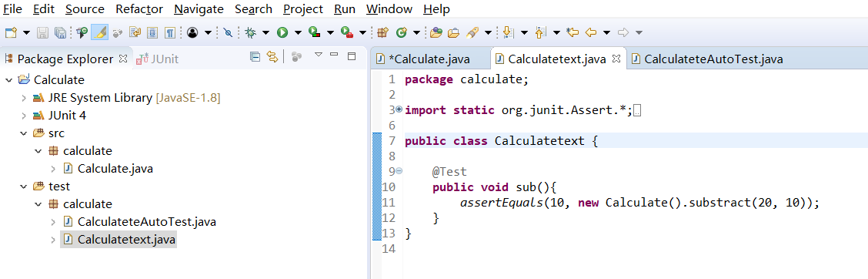Screen dimensions: 868x279
Task: Click the Skip All Breakpoints icon
Action: (228, 32)
